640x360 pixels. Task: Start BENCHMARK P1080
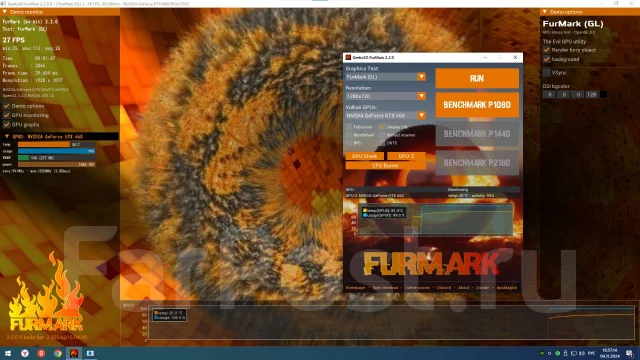coord(477,105)
